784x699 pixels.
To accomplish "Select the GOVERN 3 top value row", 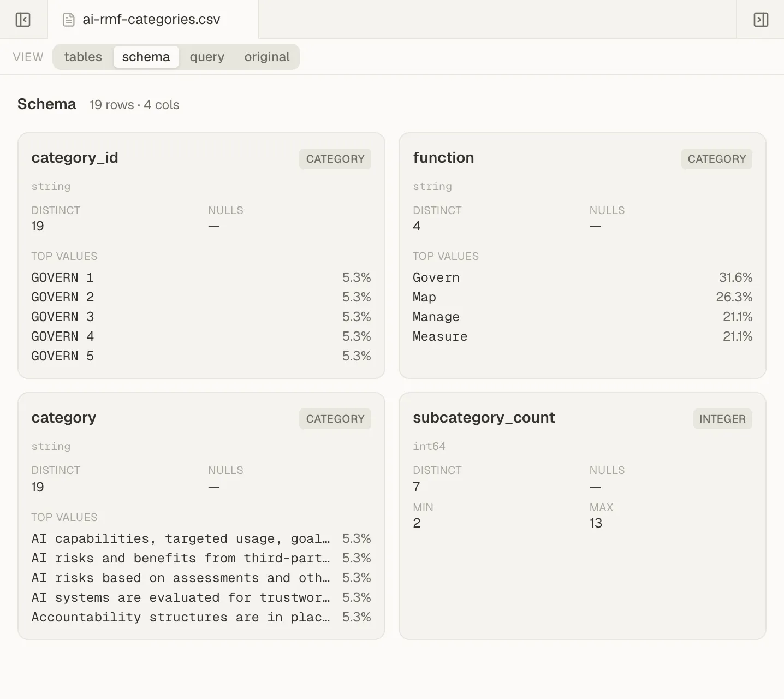I will tap(201, 317).
